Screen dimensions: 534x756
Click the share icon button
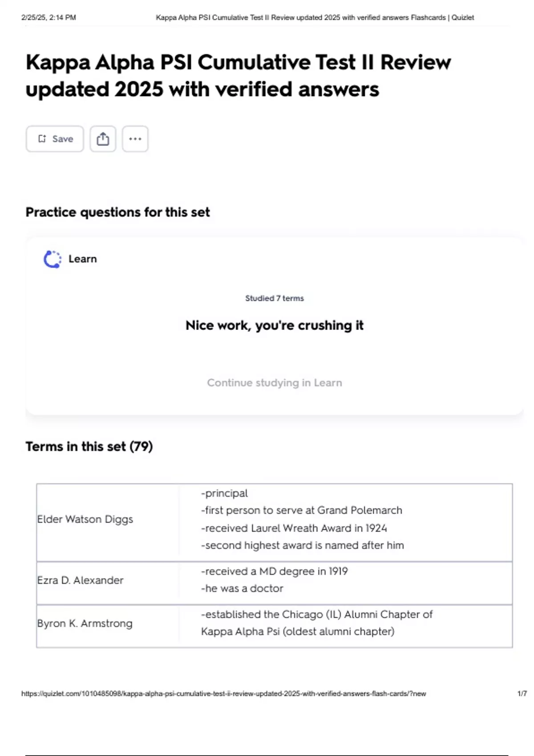point(103,139)
